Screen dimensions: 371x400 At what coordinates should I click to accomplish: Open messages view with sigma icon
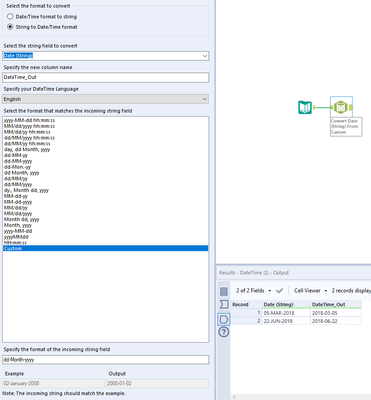coord(224,304)
